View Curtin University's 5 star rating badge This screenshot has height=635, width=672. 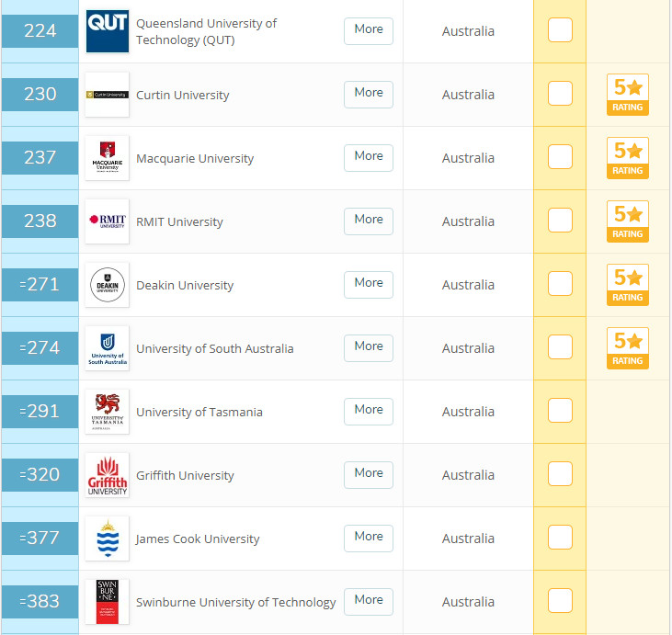point(628,95)
